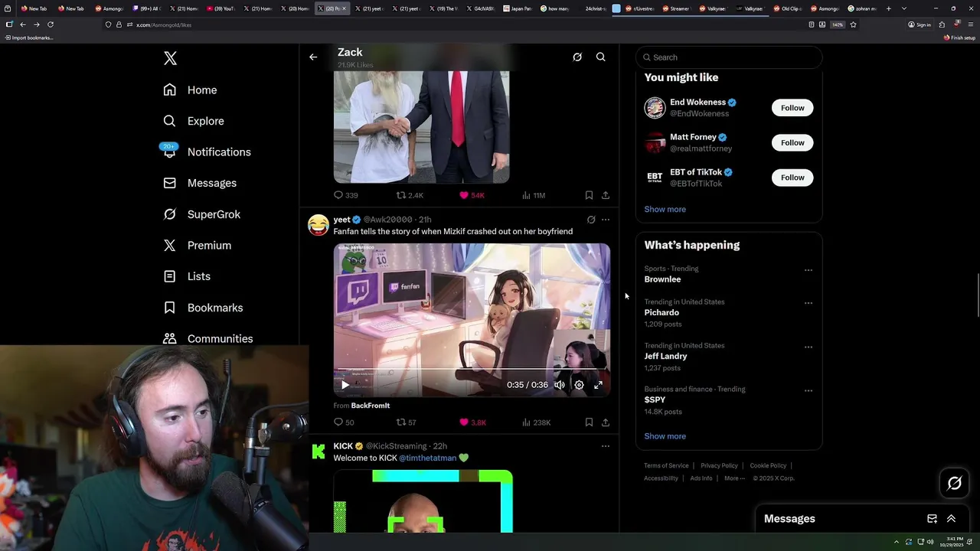The image size is (980, 551).
Task: Open the More footer dropdown
Action: click(733, 478)
